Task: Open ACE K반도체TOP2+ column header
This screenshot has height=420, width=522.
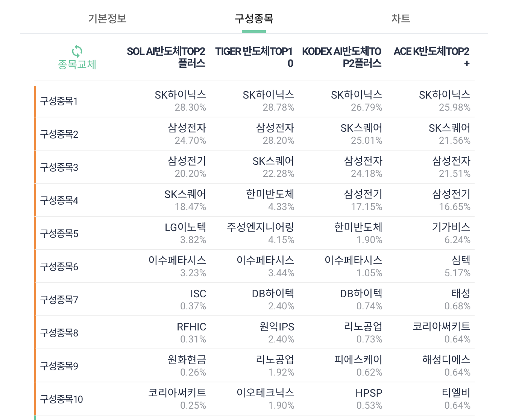Action: (x=431, y=57)
